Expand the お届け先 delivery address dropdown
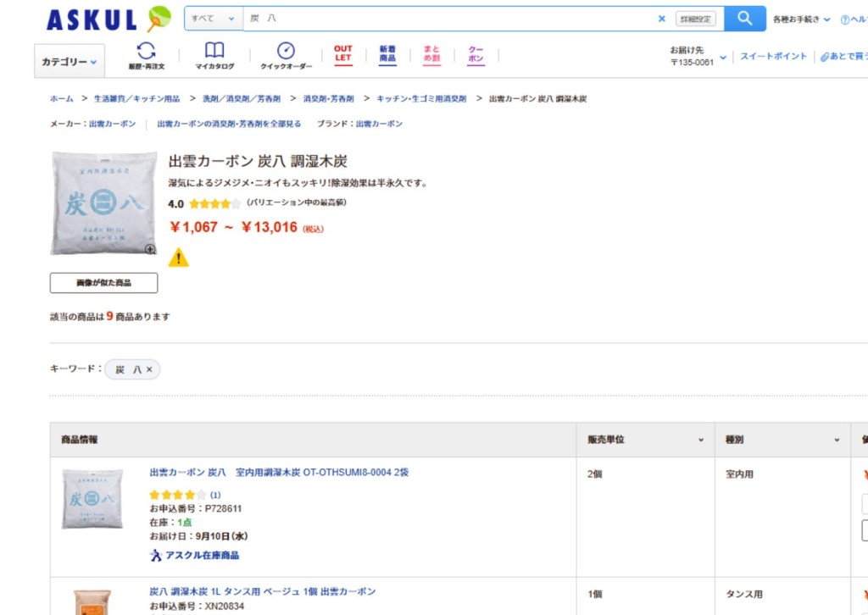Screen dimensions: 868x615 [723, 57]
